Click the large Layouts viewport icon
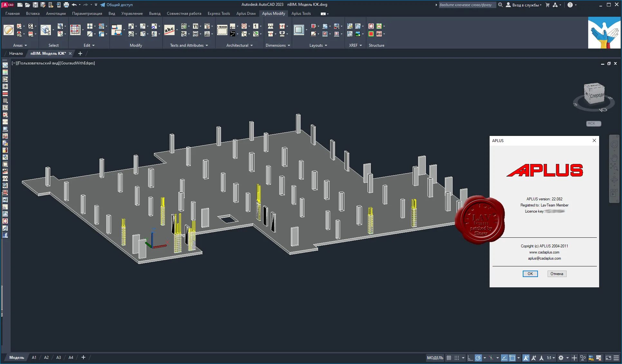 point(299,30)
